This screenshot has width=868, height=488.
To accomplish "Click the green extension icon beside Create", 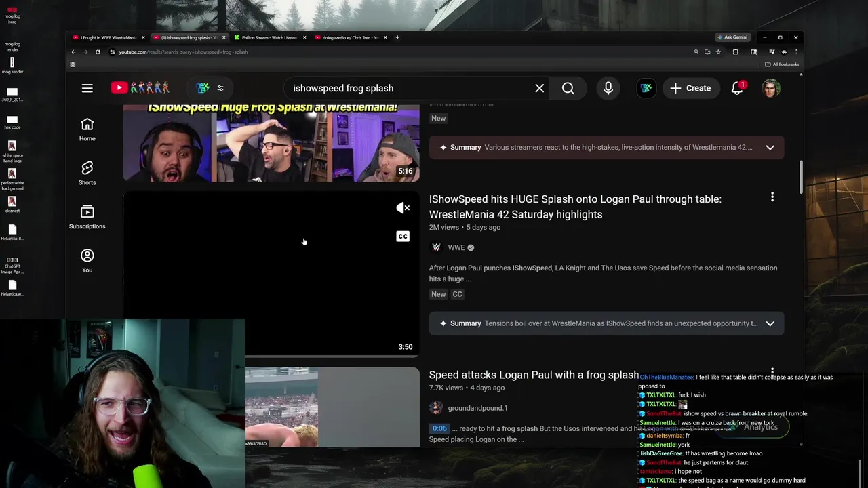I will click(646, 88).
